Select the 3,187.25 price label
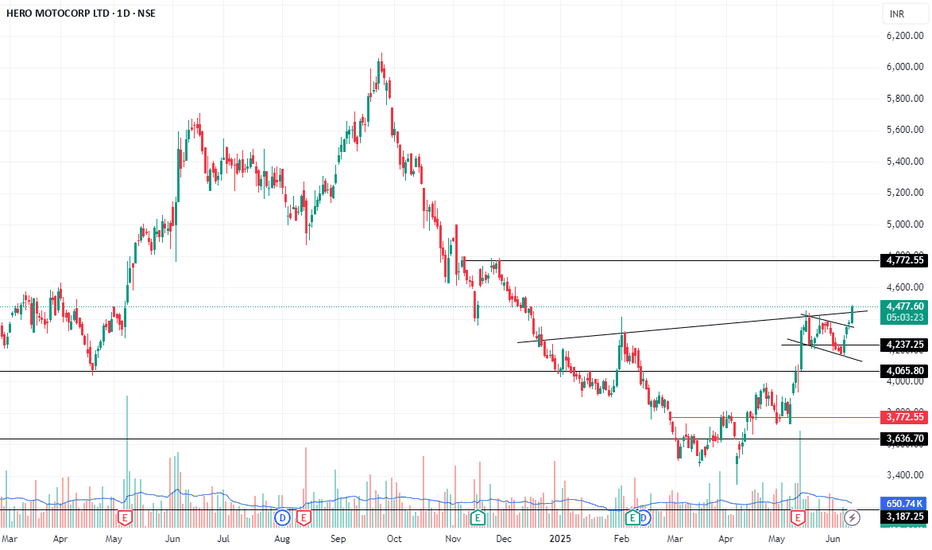 click(904, 517)
